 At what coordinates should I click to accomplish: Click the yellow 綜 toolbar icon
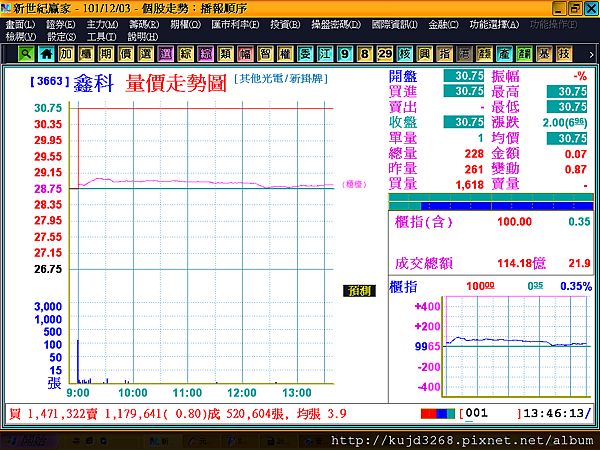click(186, 54)
